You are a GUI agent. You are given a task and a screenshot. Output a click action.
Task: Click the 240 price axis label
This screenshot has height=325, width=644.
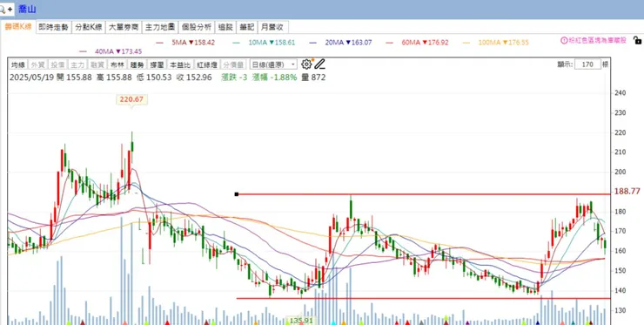(x=621, y=93)
